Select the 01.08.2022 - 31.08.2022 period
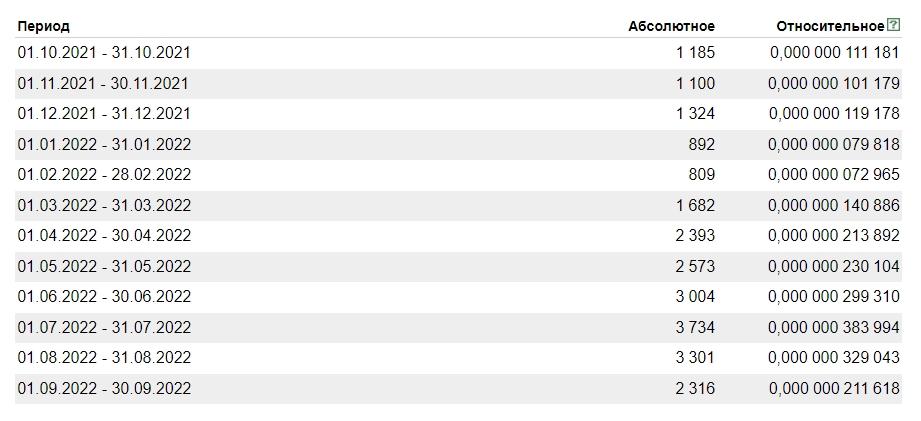Screen dimensions: 921x421 [x=104, y=358]
